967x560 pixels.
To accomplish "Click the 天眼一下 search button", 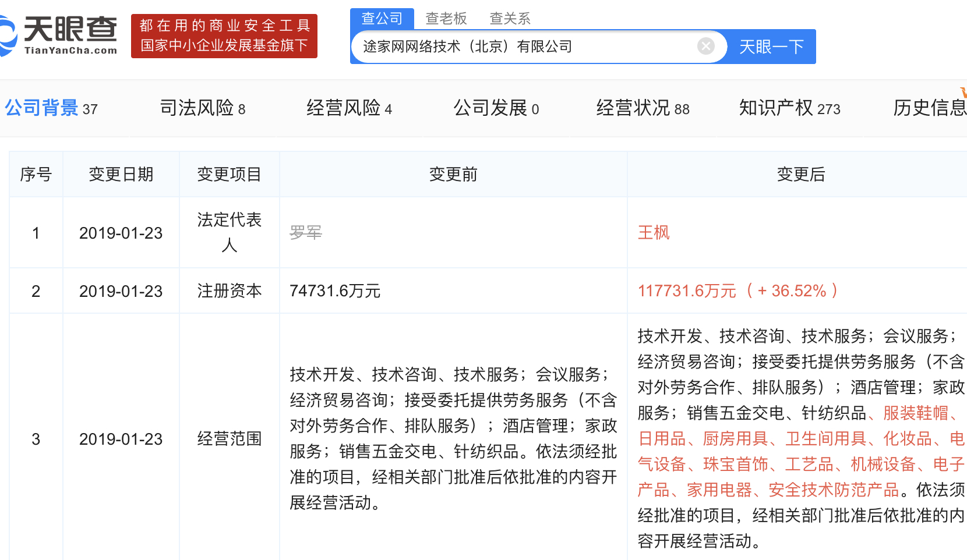I will pyautogui.click(x=771, y=47).
